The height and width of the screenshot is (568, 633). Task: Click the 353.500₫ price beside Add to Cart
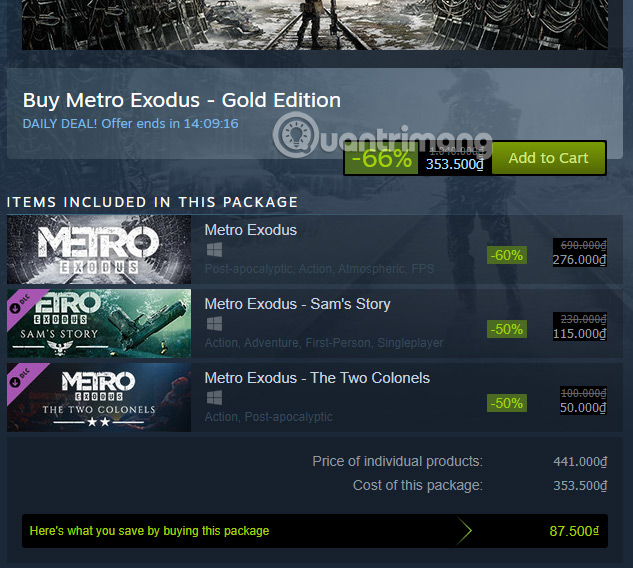456,164
